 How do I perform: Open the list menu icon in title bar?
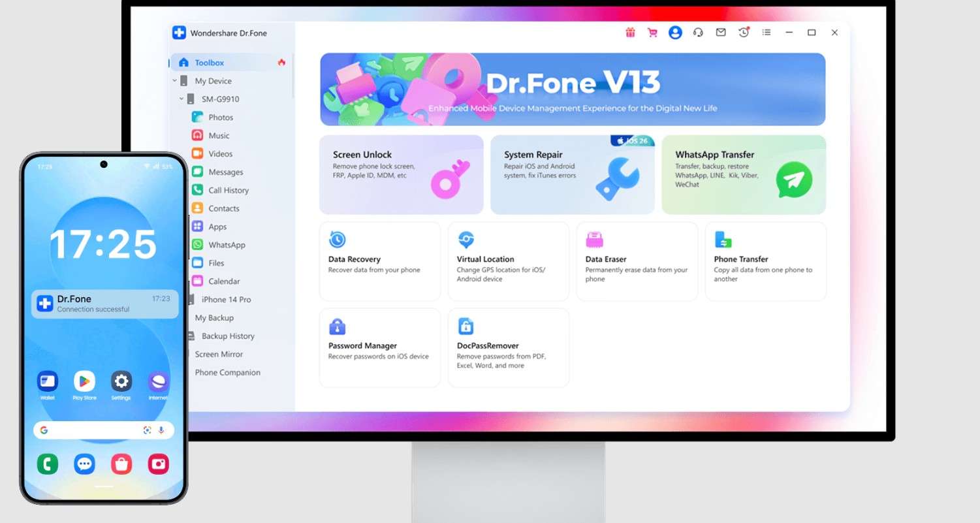click(x=767, y=33)
